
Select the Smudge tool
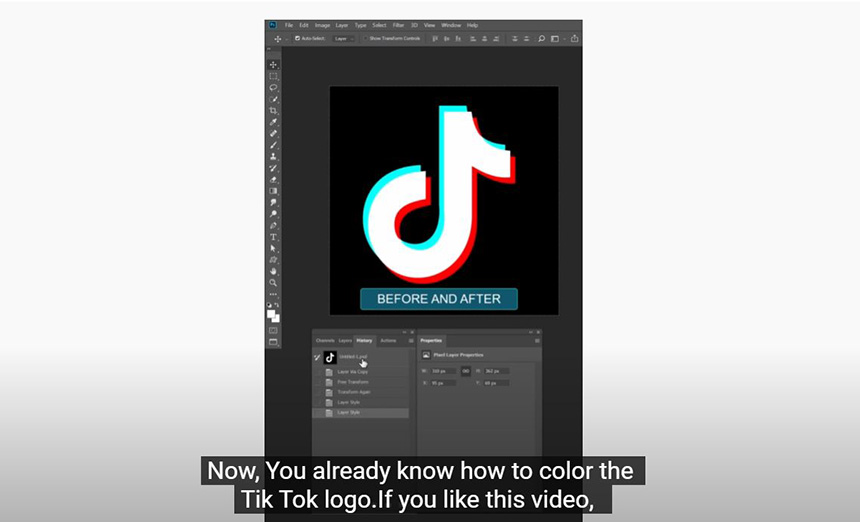[273, 202]
